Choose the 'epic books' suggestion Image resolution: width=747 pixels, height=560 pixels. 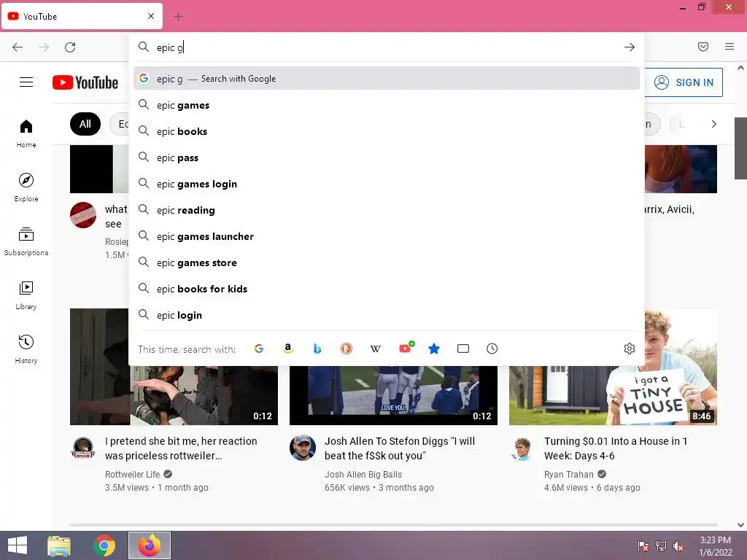[x=387, y=131]
